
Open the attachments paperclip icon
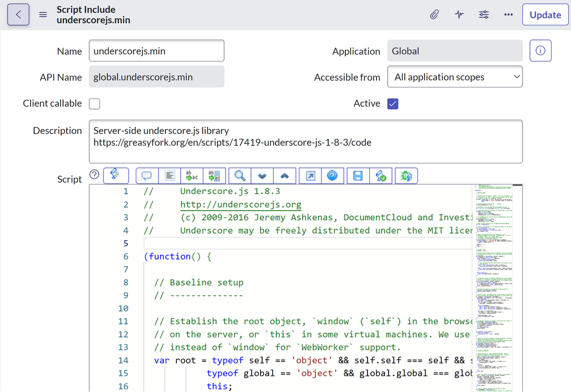434,15
